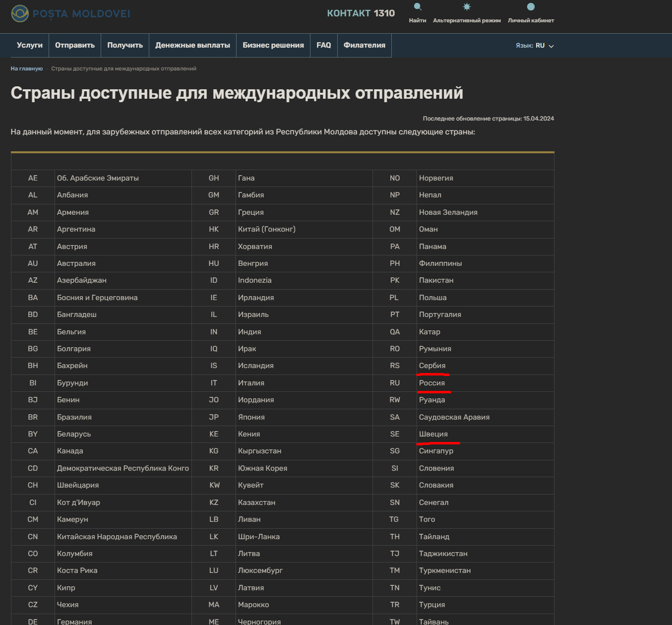The width and height of the screenshot is (672, 625).
Task: Select the Сингапур cell
Action: click(x=486, y=451)
